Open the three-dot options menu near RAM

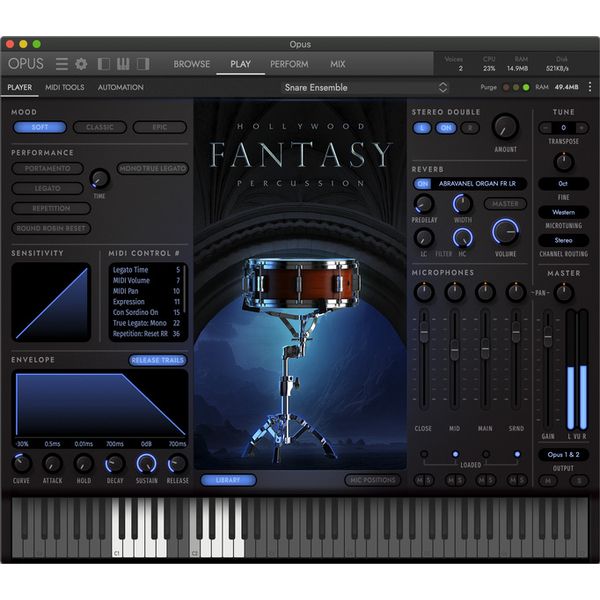pyautogui.click(x=590, y=87)
